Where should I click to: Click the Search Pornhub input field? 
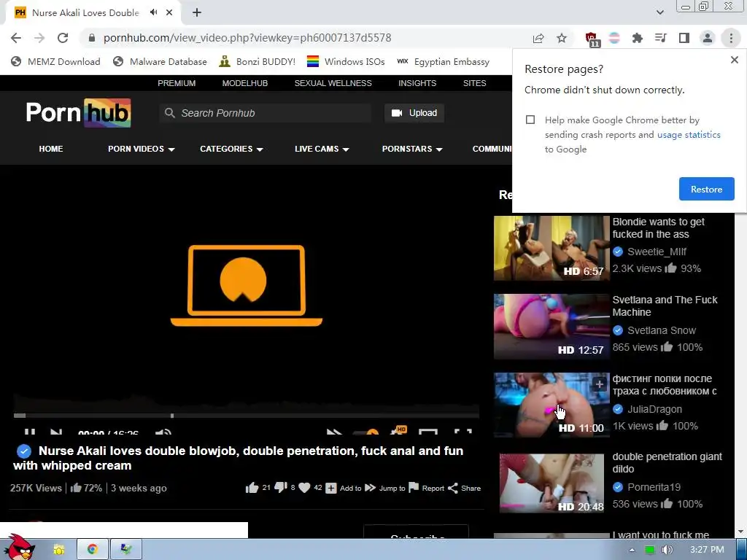(266, 113)
